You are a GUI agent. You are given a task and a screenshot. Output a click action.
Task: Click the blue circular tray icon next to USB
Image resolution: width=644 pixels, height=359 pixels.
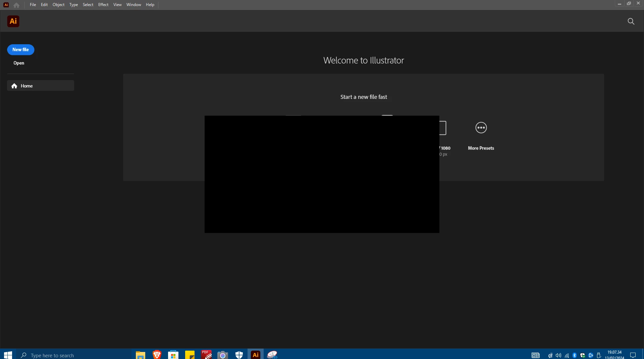pyautogui.click(x=591, y=355)
